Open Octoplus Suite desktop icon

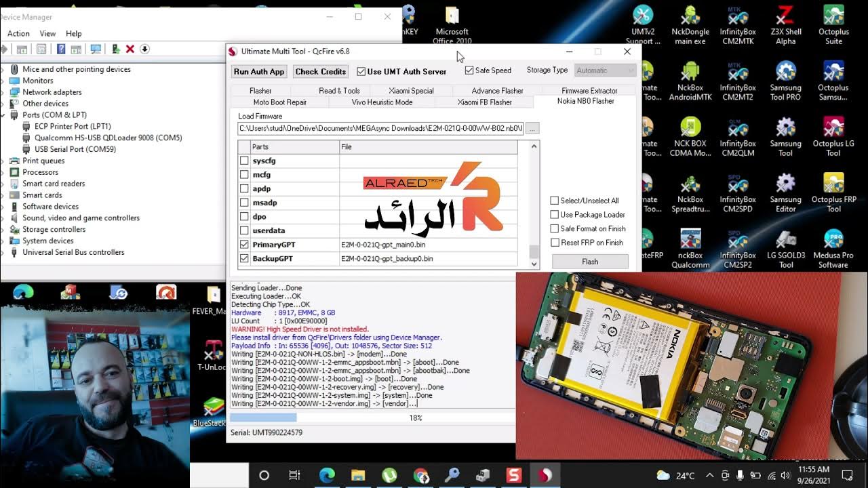pos(833,25)
